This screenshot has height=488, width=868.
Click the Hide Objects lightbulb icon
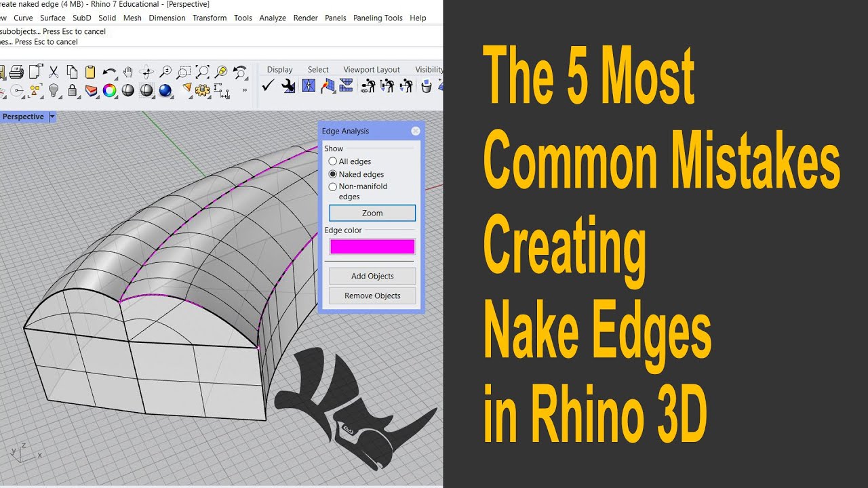[54, 90]
